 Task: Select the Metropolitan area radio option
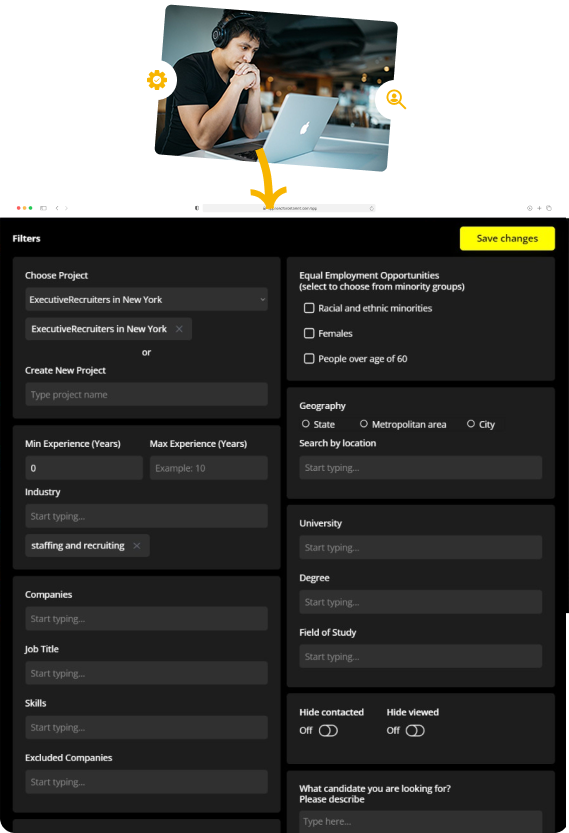pos(363,424)
